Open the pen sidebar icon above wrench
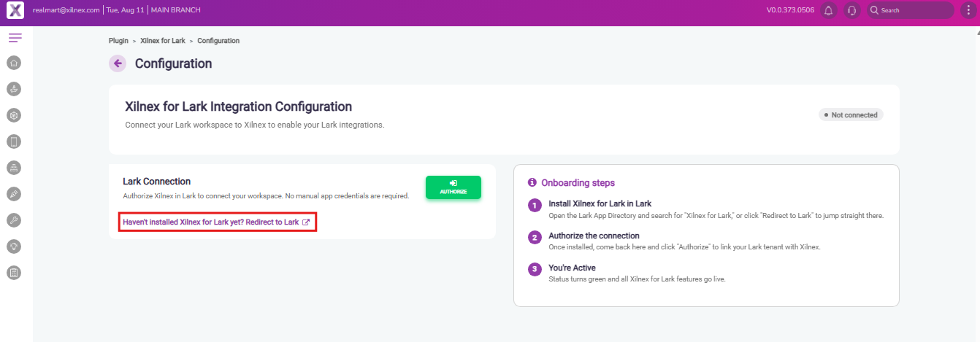980x342 pixels. (x=14, y=194)
